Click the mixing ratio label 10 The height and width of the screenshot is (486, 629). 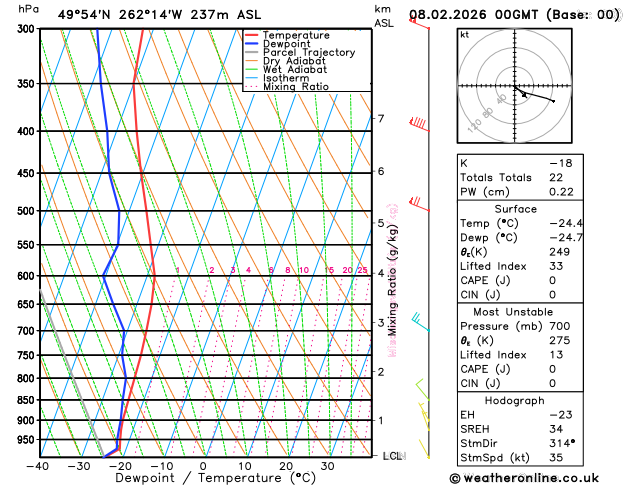click(304, 270)
